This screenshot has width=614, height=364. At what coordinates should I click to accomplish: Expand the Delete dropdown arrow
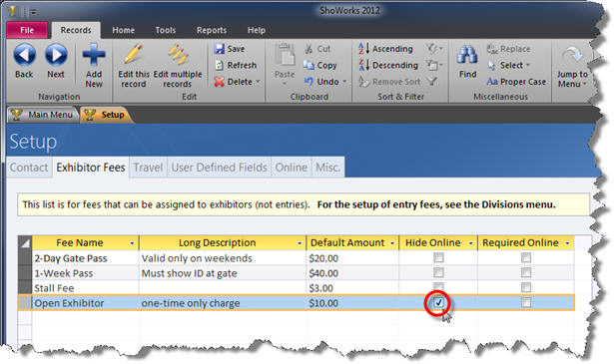[x=258, y=82]
